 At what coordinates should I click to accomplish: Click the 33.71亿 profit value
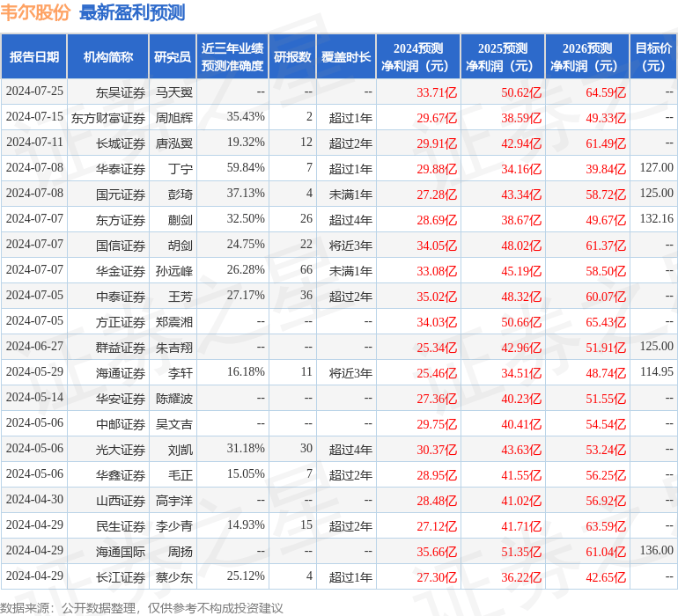(x=437, y=92)
